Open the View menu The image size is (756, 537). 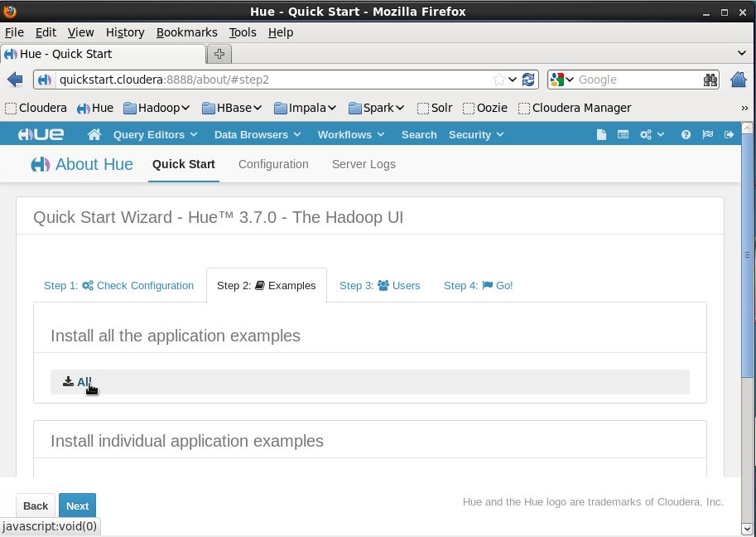coord(80,32)
